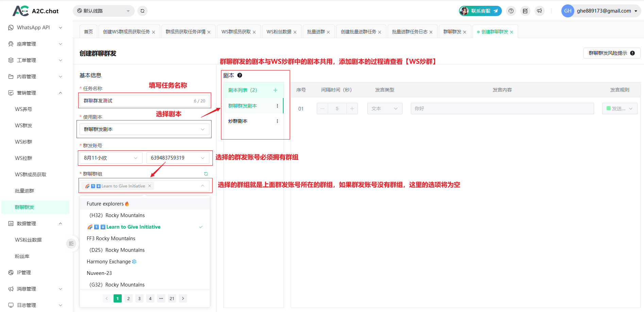
Task: Select Harmony Exchange group option
Action: [x=109, y=262]
